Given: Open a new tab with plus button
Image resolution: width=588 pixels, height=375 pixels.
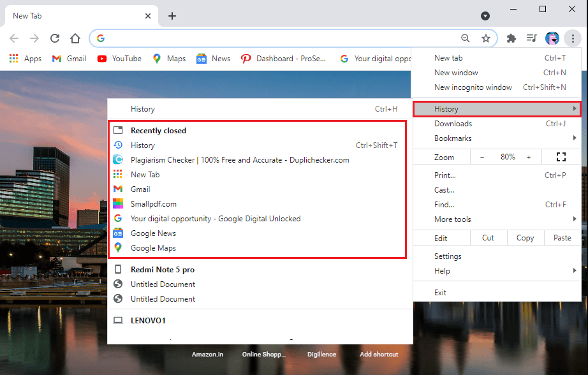Looking at the screenshot, I should point(172,16).
